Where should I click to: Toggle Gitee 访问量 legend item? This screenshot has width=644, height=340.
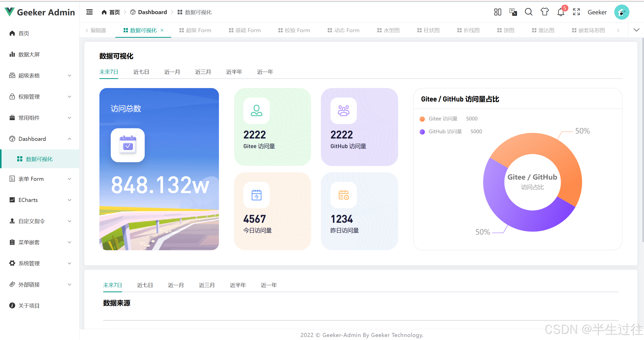[x=443, y=119]
